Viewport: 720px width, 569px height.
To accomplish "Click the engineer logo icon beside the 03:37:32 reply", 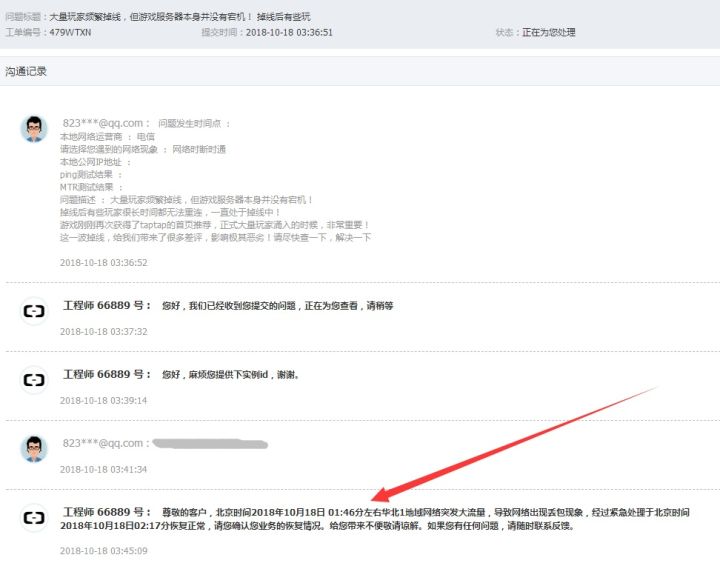I will pyautogui.click(x=34, y=311).
